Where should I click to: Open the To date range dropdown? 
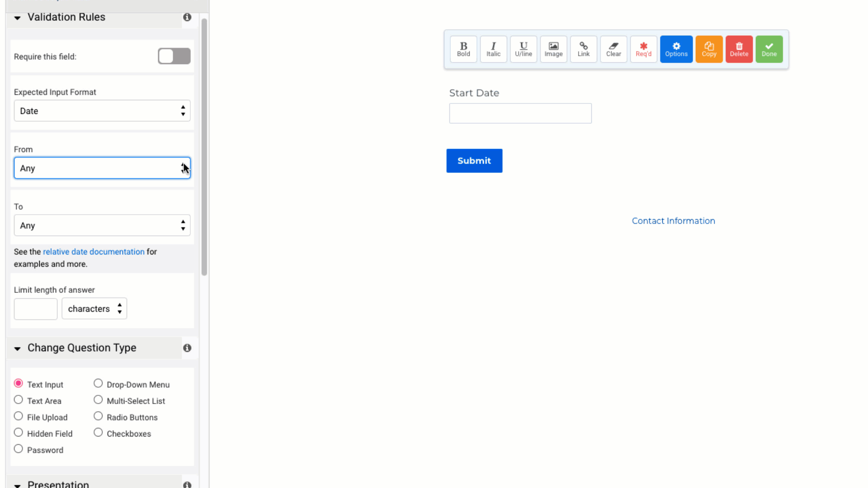[102, 225]
